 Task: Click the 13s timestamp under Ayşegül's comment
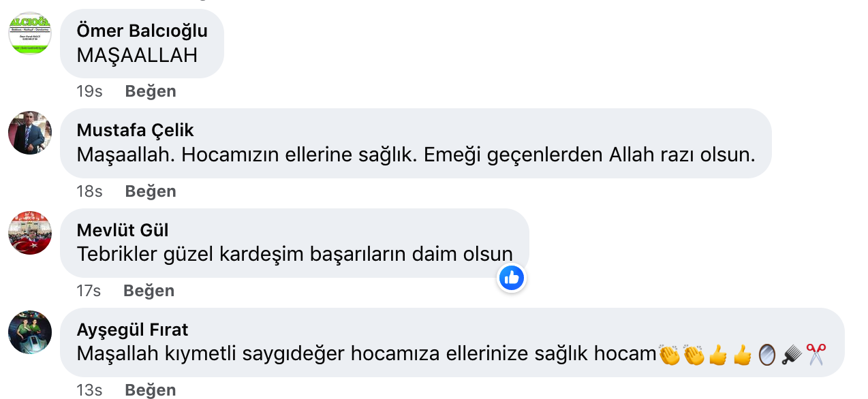89,390
